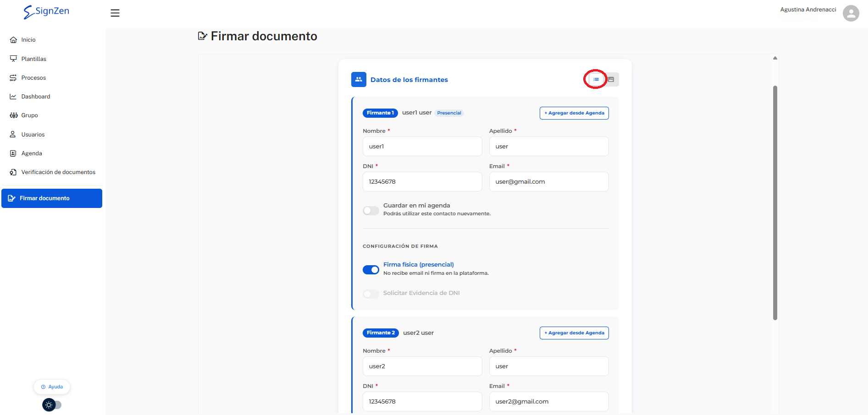The width and height of the screenshot is (868, 415).
Task: Click the Datos de los firmantes people icon
Action: [359, 80]
